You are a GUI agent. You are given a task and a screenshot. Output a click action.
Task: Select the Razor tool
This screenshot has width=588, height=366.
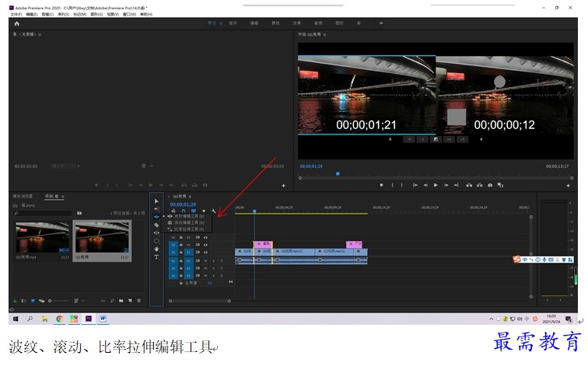156,225
